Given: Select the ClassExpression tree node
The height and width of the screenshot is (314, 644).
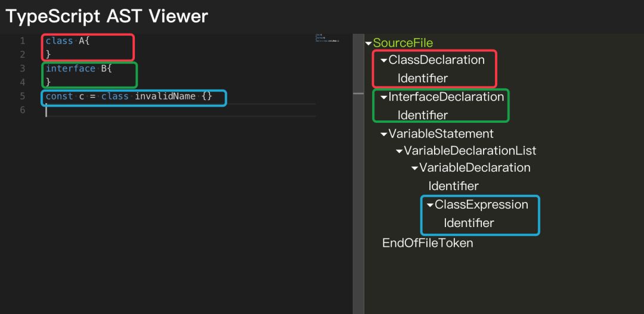Looking at the screenshot, I should click(481, 204).
